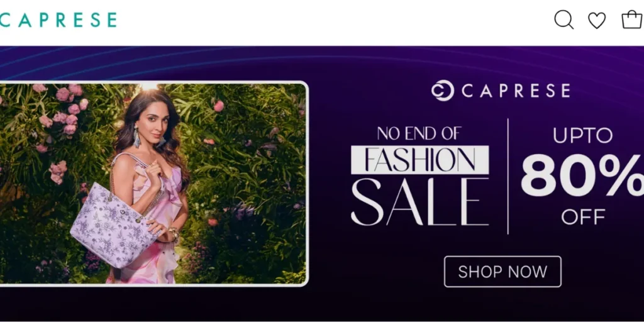
Task: Open the search magnifier icon
Action: click(x=564, y=19)
